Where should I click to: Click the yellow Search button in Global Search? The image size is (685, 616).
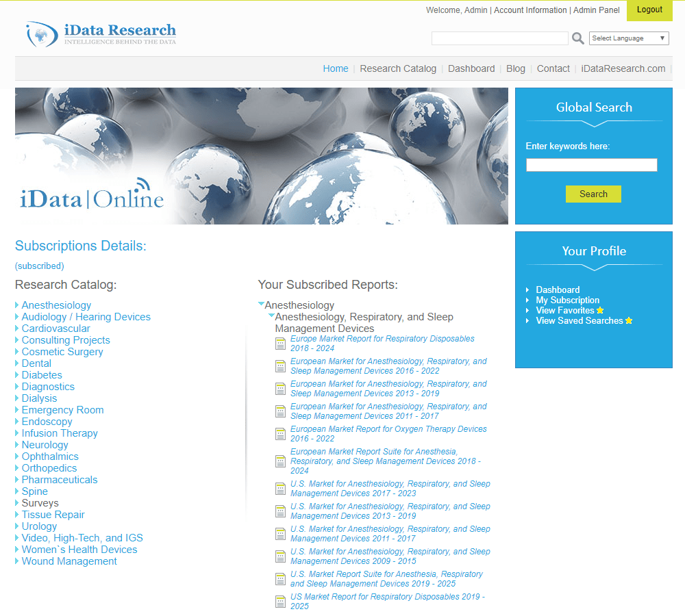[x=593, y=194]
